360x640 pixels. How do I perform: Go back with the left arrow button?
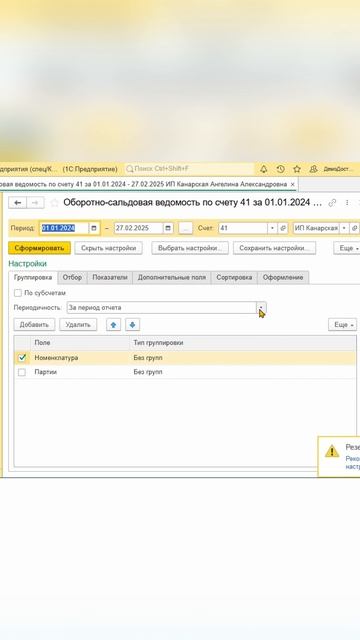click(x=18, y=202)
